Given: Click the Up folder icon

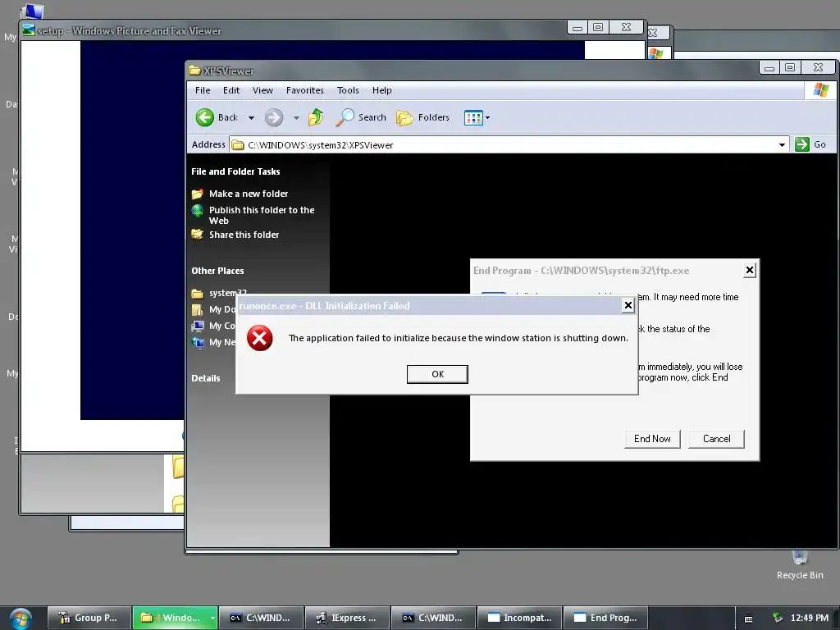Looking at the screenshot, I should 316,116.
